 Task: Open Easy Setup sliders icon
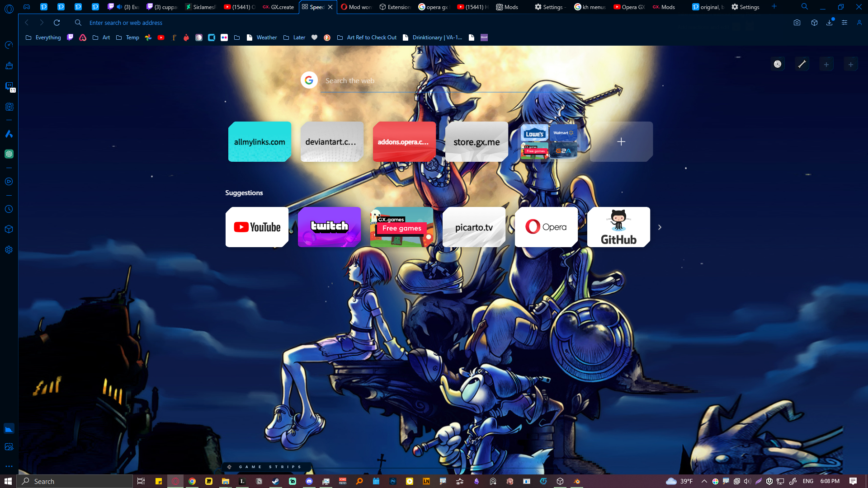[x=844, y=23]
